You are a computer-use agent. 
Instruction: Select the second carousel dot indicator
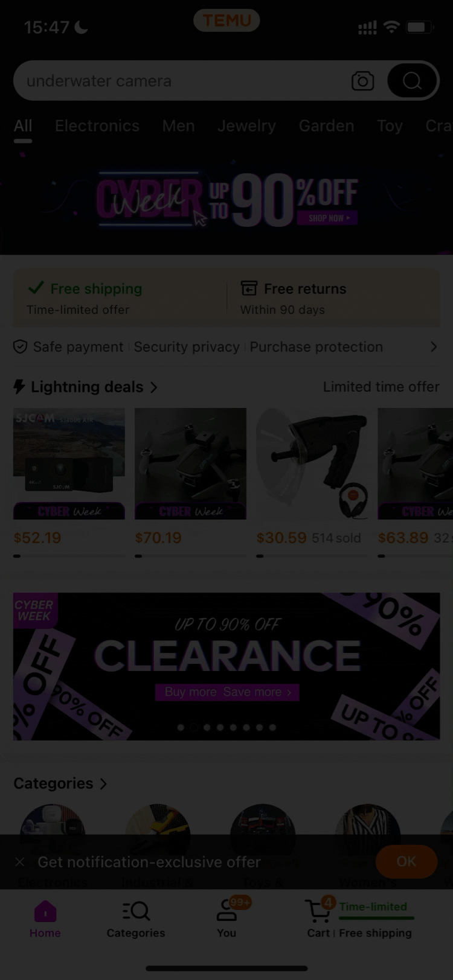(194, 728)
